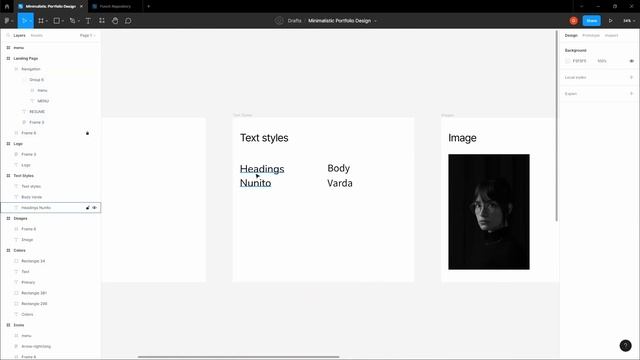Add an Export setting with plus

[631, 93]
